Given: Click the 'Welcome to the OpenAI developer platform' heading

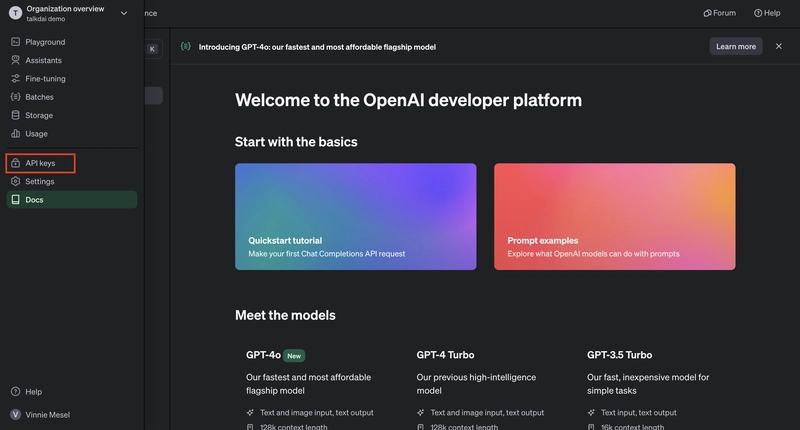Looking at the screenshot, I should click(408, 100).
